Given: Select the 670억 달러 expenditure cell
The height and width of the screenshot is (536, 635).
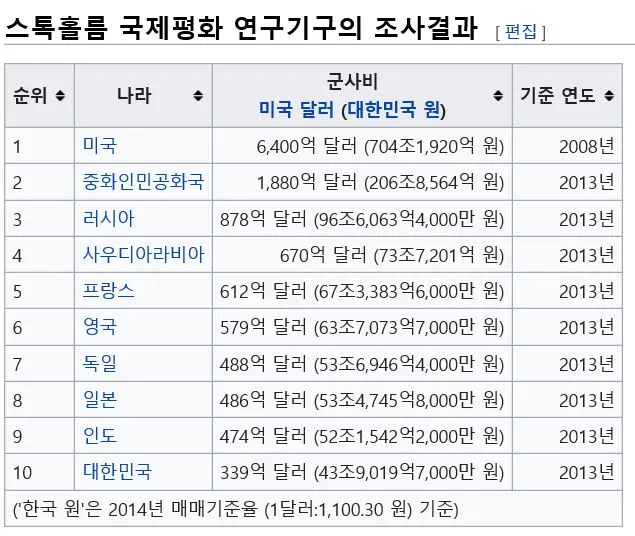Looking at the screenshot, I should (362, 255).
